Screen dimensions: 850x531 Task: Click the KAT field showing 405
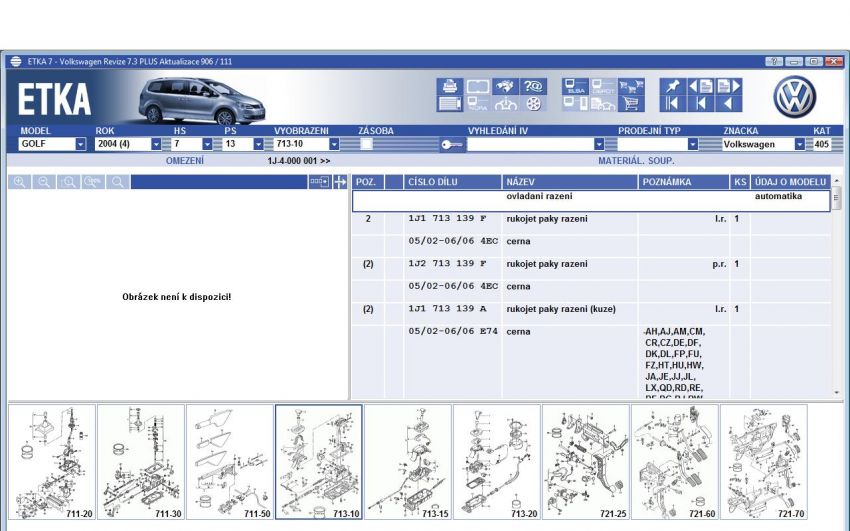[821, 144]
